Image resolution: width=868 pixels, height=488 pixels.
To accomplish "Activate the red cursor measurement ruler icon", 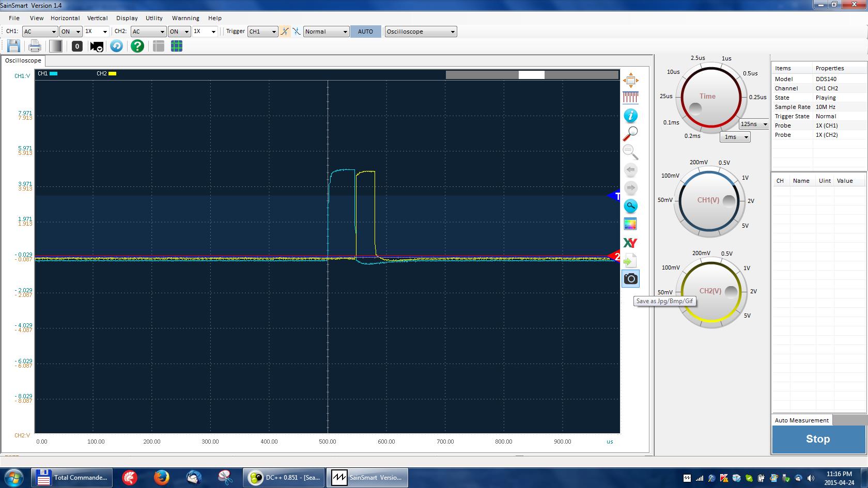I will coord(630,97).
